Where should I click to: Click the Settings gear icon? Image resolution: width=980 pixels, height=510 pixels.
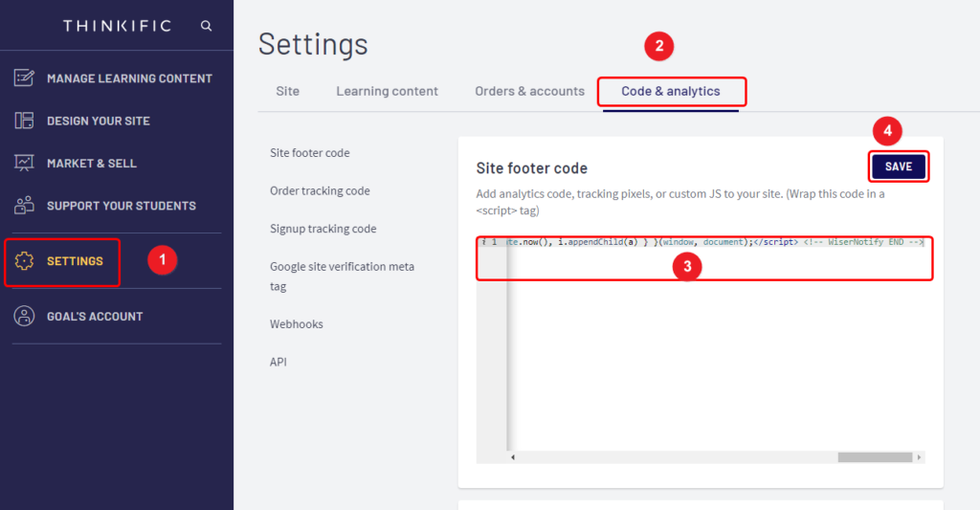click(x=24, y=260)
